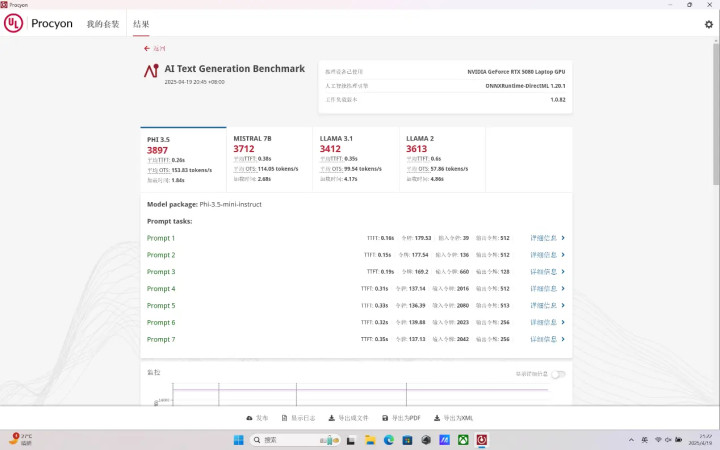
Task: Click the NVIDIA GeForce RTX 5080 Laptop GPU text
Action: click(516, 72)
